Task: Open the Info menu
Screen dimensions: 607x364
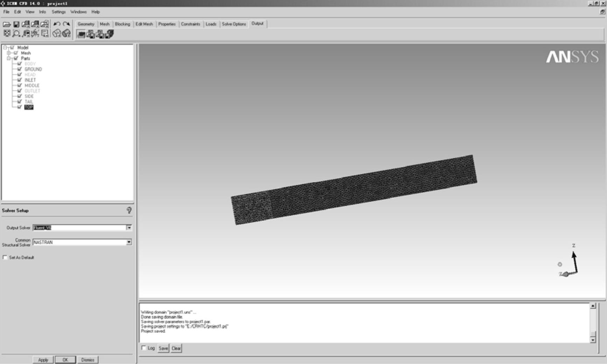Action: click(x=42, y=12)
